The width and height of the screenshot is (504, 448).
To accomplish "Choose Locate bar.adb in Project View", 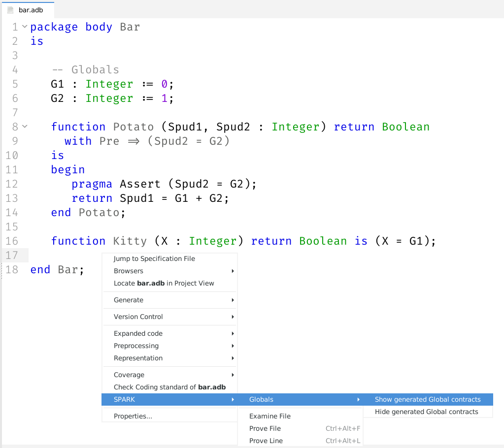I will tap(164, 283).
